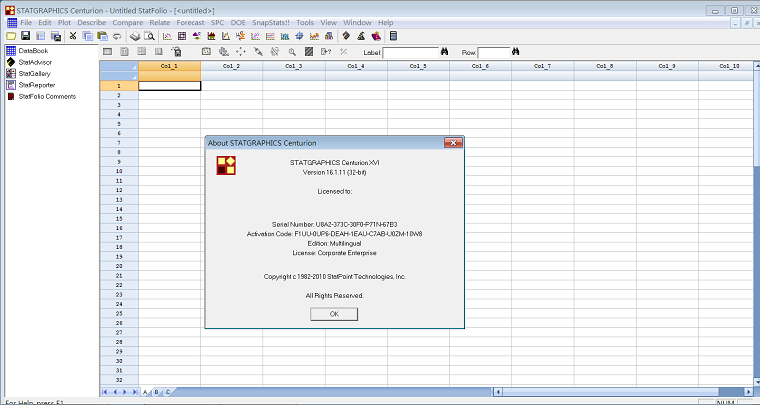The height and width of the screenshot is (405, 760).
Task: Click the last-sheet navigation arrow
Action: 135,392
